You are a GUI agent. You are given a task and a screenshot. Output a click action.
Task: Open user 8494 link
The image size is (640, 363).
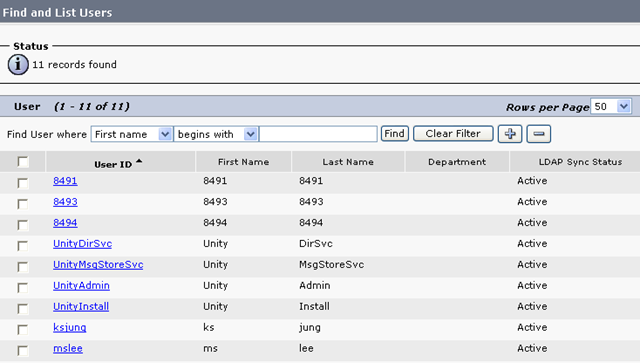tap(65, 223)
